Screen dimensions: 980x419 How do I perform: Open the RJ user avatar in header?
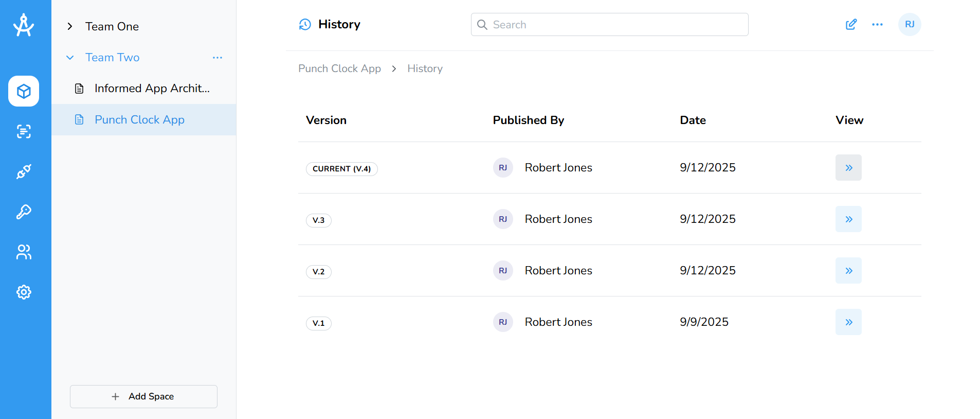(x=909, y=25)
